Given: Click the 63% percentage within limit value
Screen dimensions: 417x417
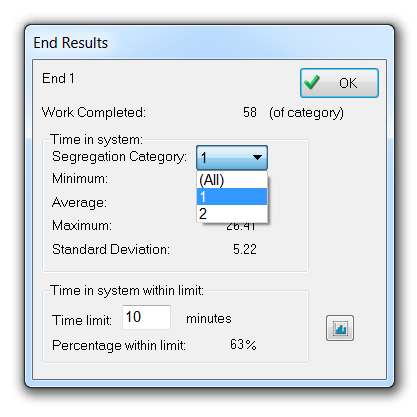Looking at the screenshot, I should tap(243, 345).
